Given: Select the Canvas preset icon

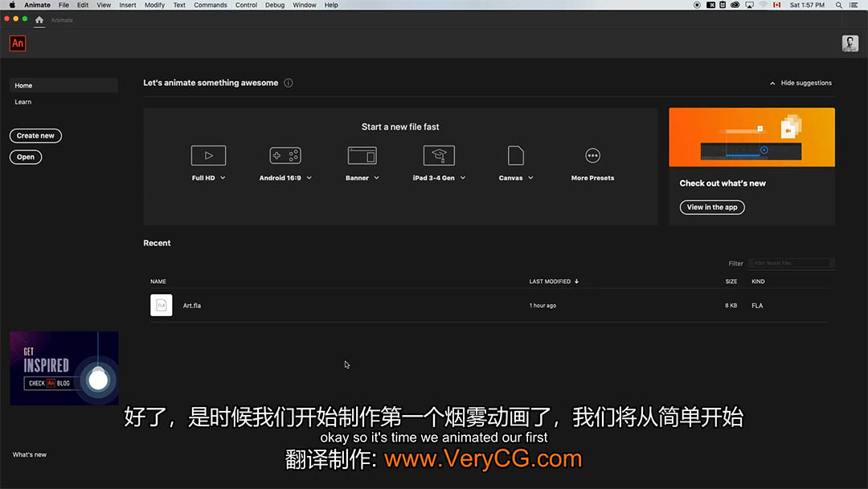Looking at the screenshot, I should coord(515,155).
